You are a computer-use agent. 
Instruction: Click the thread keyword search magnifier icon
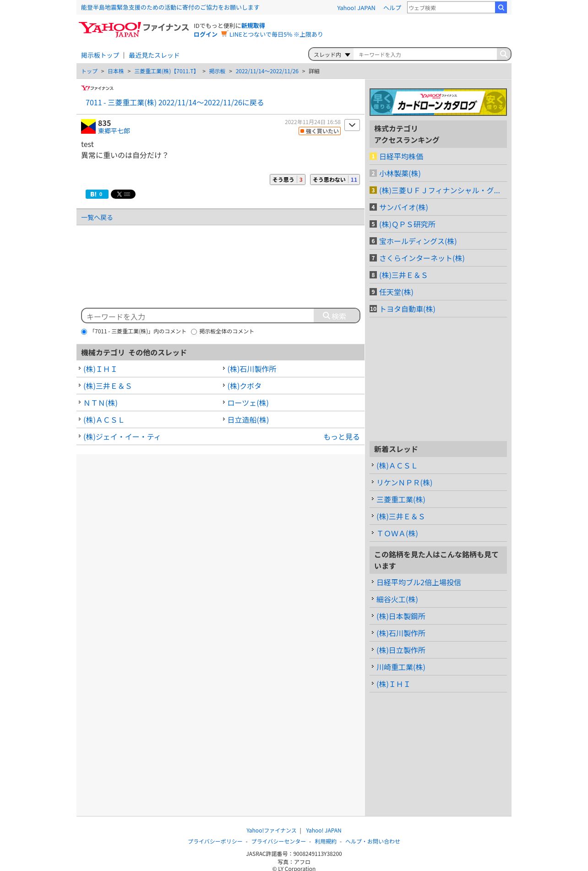click(x=503, y=54)
